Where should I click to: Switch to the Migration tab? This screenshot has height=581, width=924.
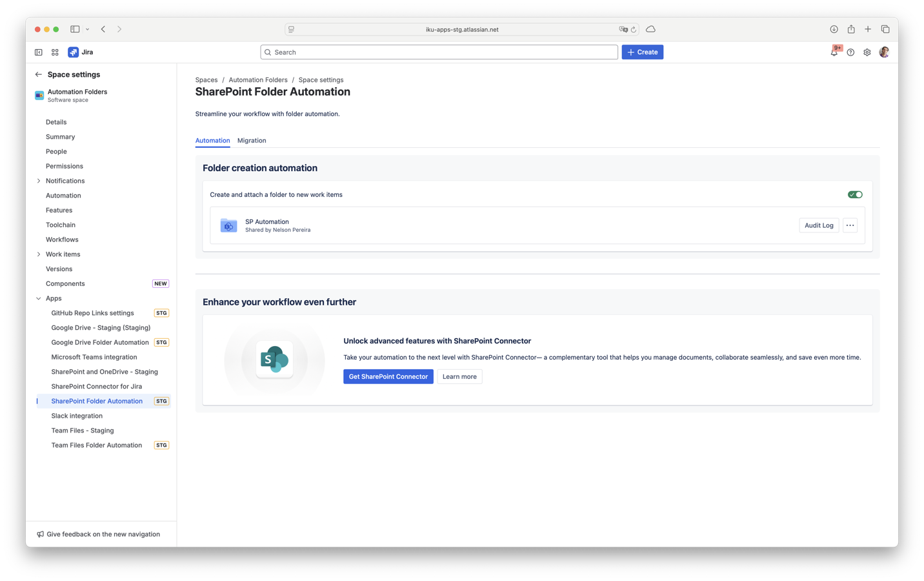coord(252,140)
